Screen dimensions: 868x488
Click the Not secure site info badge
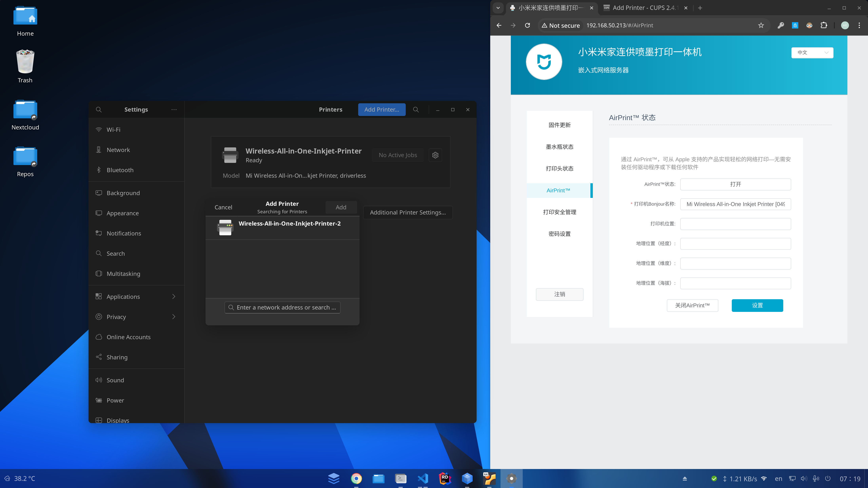pos(561,25)
